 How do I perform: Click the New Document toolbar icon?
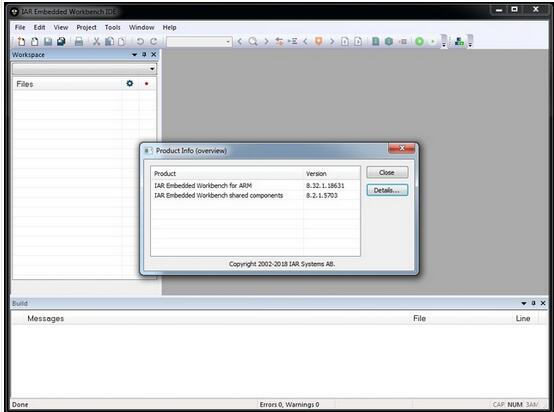21,42
